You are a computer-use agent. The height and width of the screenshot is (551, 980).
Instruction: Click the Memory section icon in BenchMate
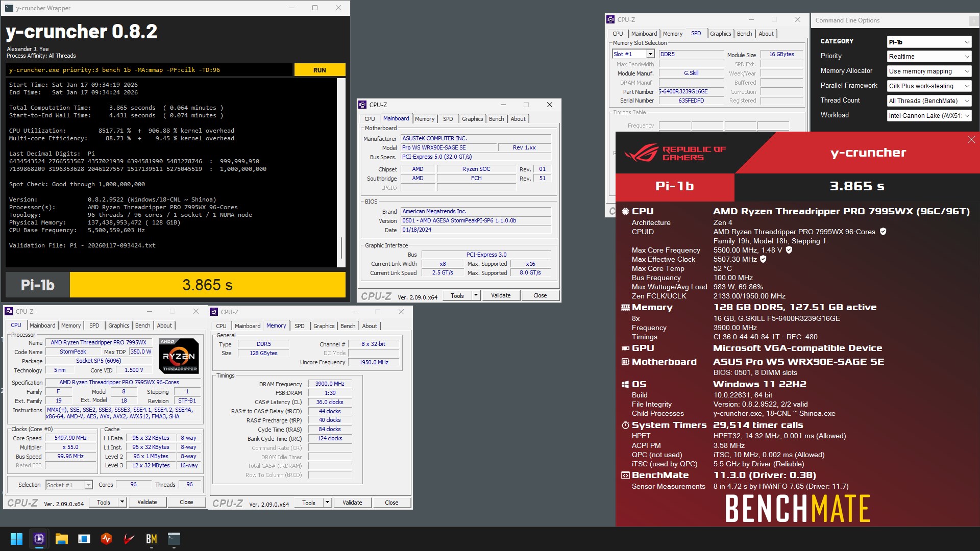625,307
